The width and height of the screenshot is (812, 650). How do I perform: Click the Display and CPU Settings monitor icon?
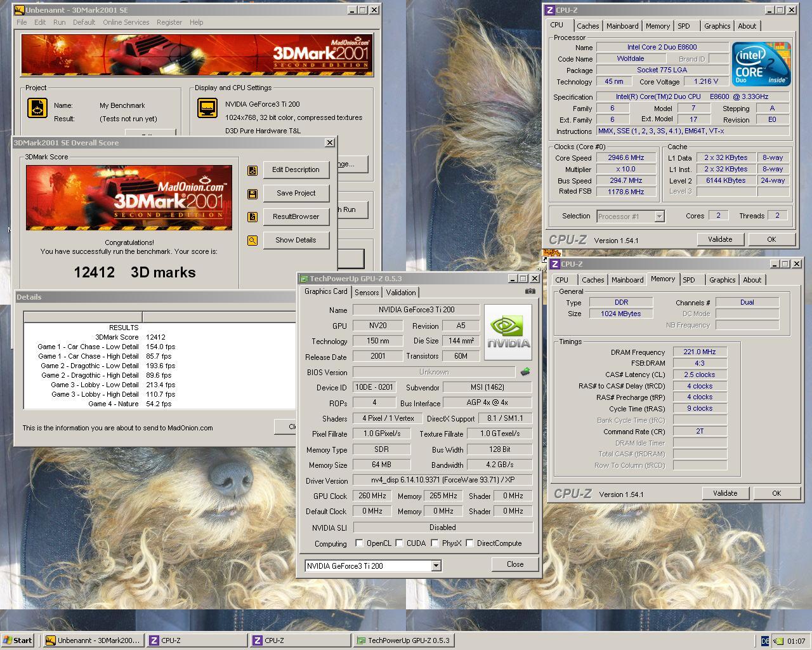207,108
